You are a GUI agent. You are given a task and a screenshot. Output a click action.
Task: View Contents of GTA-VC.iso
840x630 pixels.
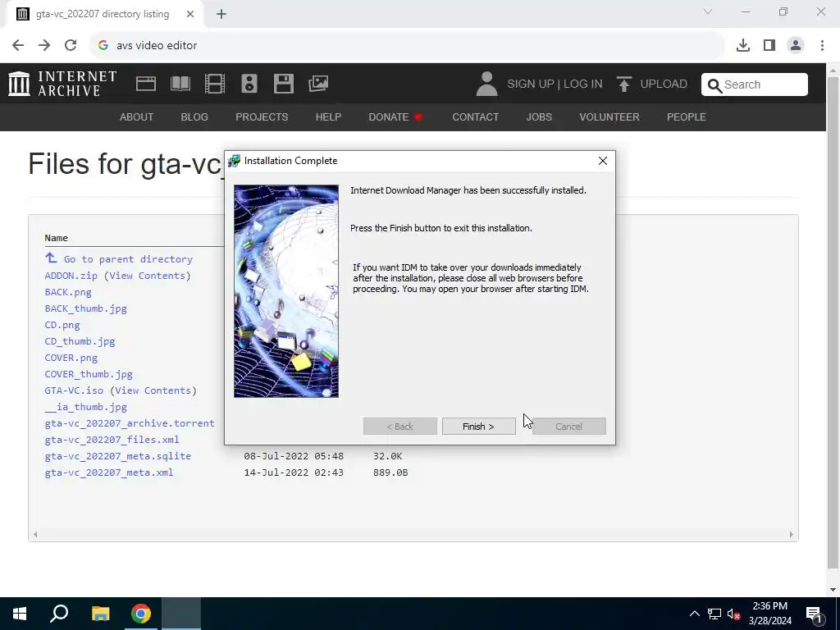(x=153, y=390)
